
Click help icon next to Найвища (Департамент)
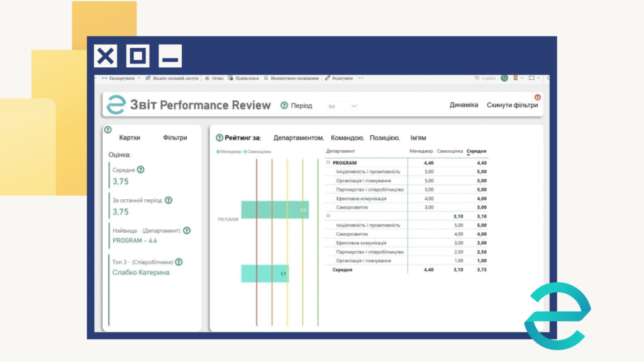187,231
